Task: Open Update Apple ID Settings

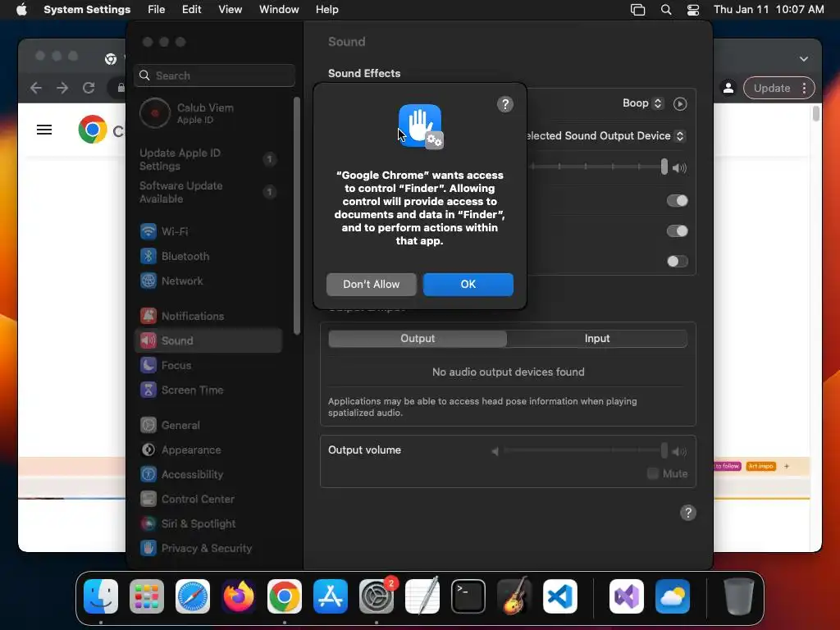Action: [x=209, y=159]
